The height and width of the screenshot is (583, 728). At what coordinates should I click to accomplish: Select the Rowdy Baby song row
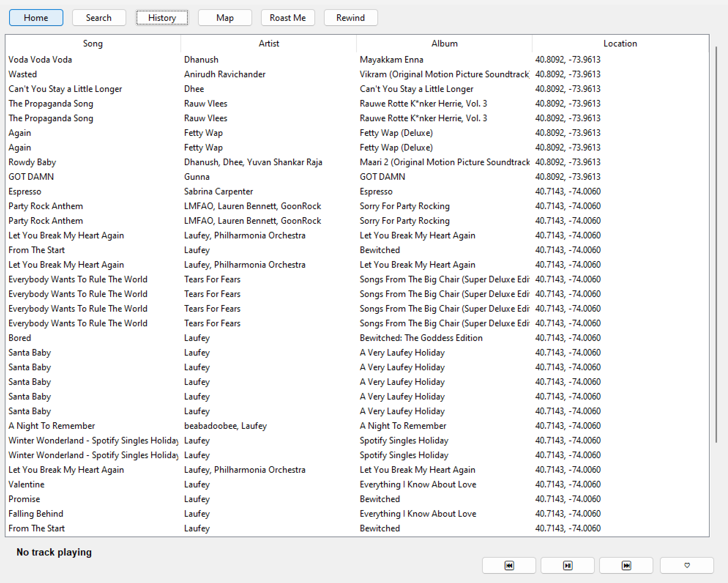pos(32,162)
